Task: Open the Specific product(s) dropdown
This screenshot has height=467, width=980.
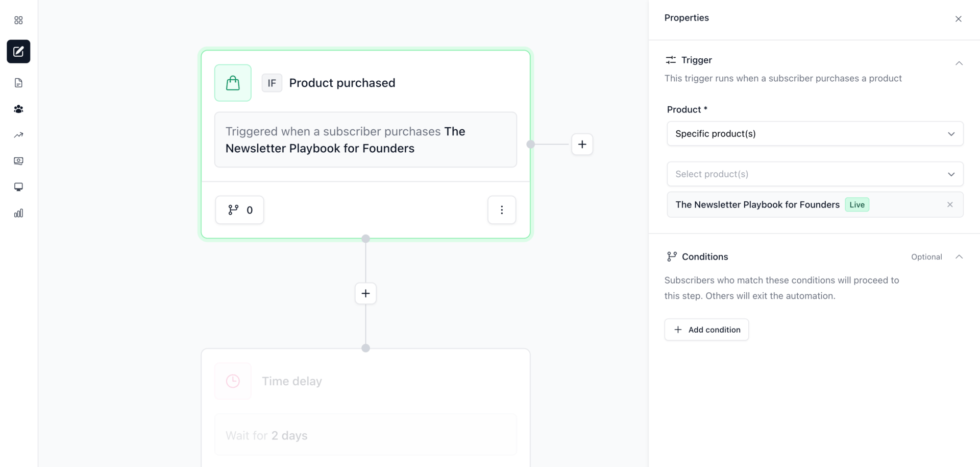Action: (815, 134)
